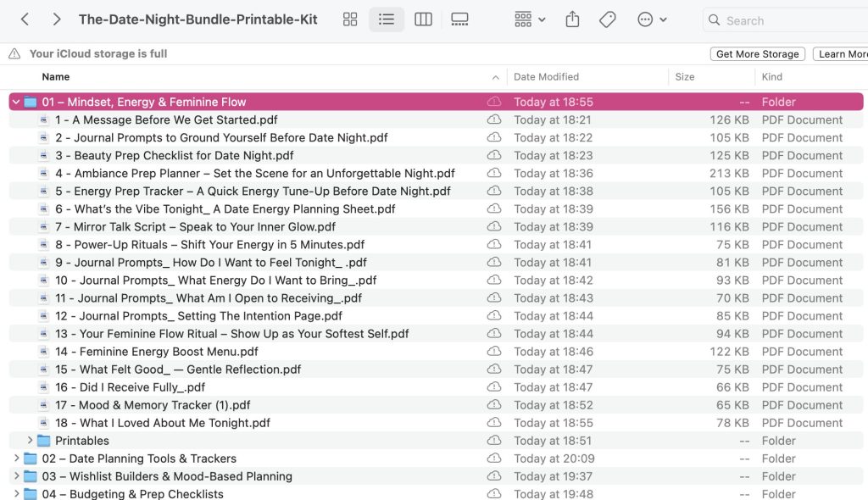Collapse the 01 – Mindset, Energy folder
The height and width of the screenshot is (500, 868).
click(x=16, y=103)
